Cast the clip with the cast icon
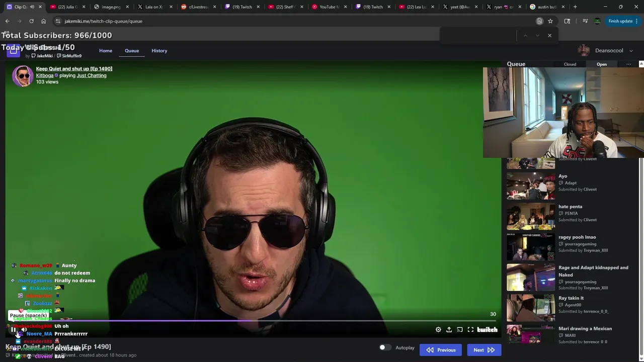The width and height of the screenshot is (644, 362). (460, 330)
